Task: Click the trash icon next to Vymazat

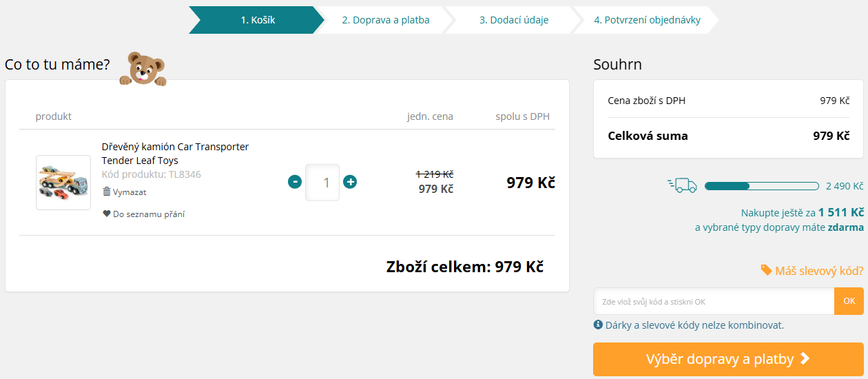Action: 107,192
